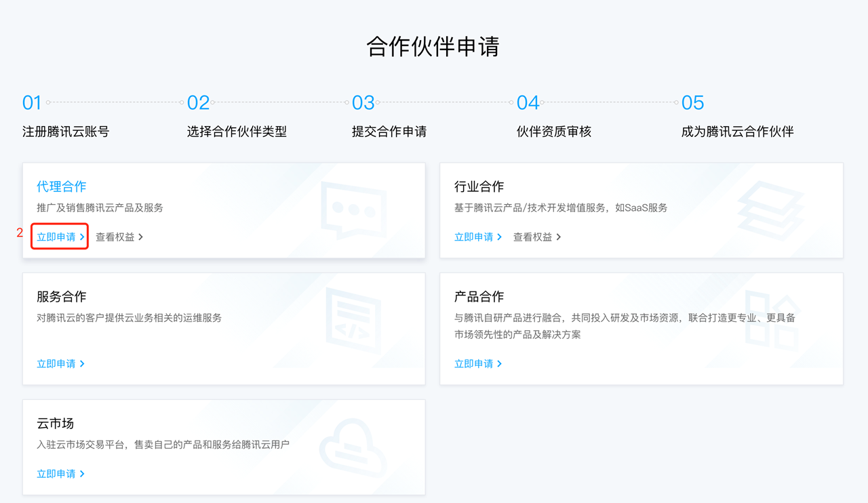Screen dimensions: 868x503
Task: Click the 行业合作 SaaS服务 description text
Action: pos(561,207)
